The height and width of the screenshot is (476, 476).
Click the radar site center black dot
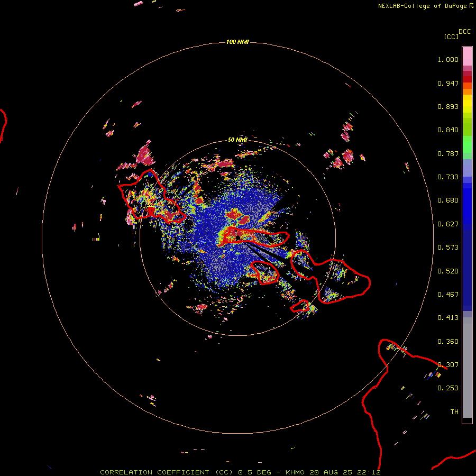[x=237, y=237]
